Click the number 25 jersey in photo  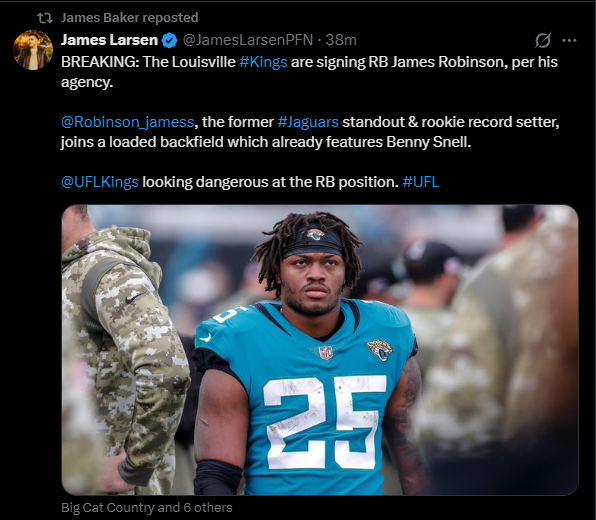pyautogui.click(x=324, y=421)
